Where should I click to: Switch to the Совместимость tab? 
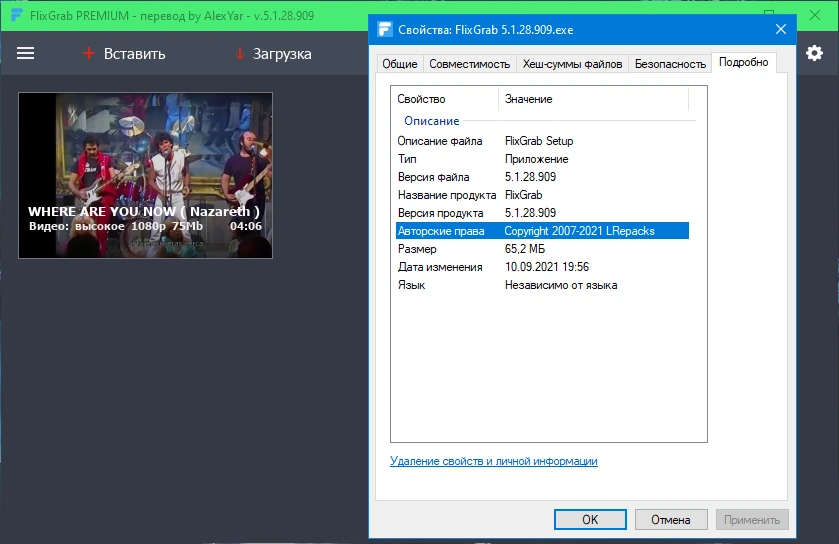[469, 64]
